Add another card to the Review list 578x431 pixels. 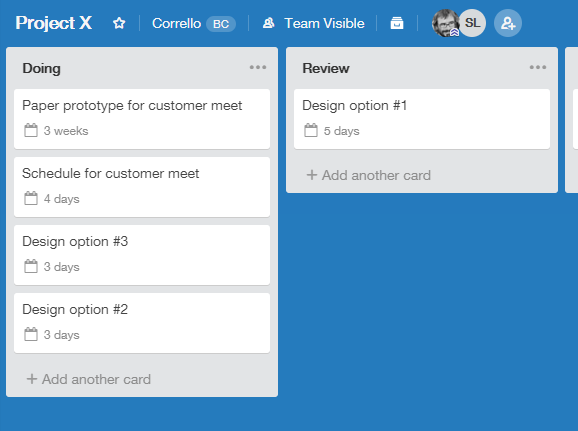(x=369, y=175)
